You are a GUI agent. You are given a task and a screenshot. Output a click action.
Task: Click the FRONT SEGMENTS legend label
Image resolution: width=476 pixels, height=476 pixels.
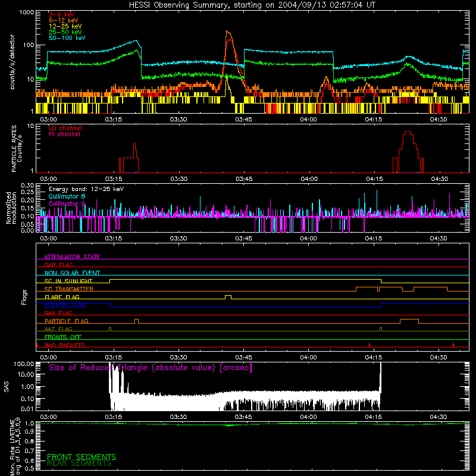pos(82,457)
